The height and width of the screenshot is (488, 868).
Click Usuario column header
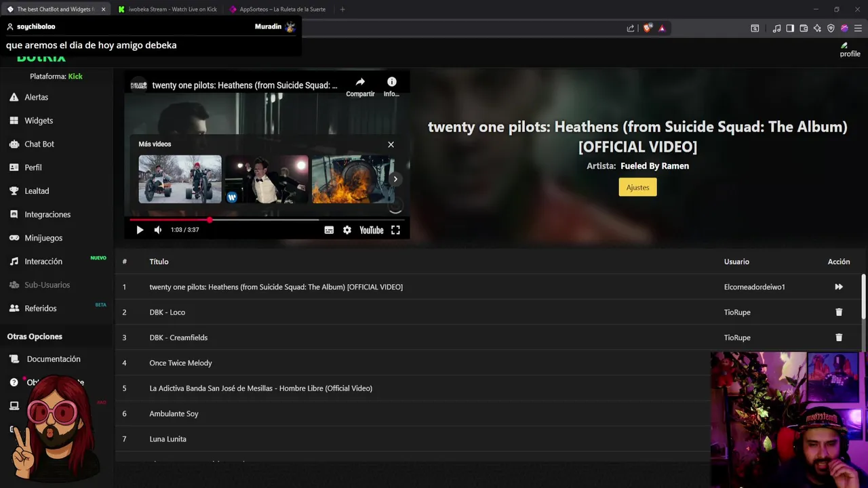(736, 262)
